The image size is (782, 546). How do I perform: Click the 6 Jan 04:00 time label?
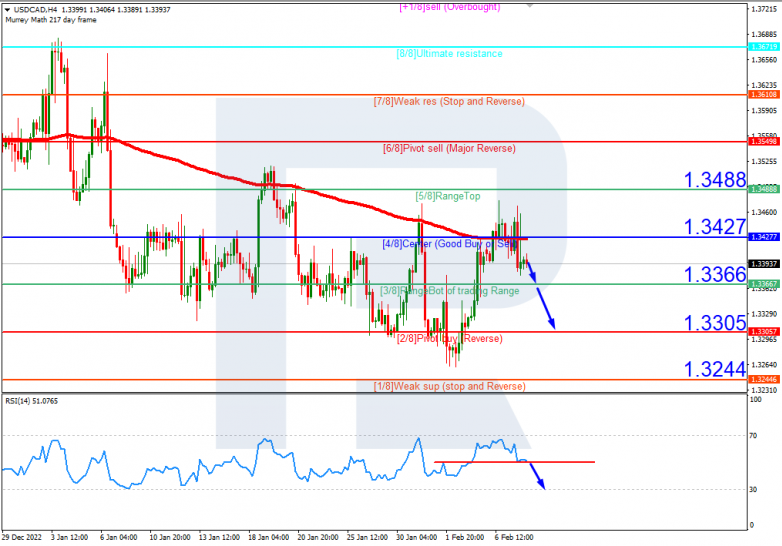(119, 537)
